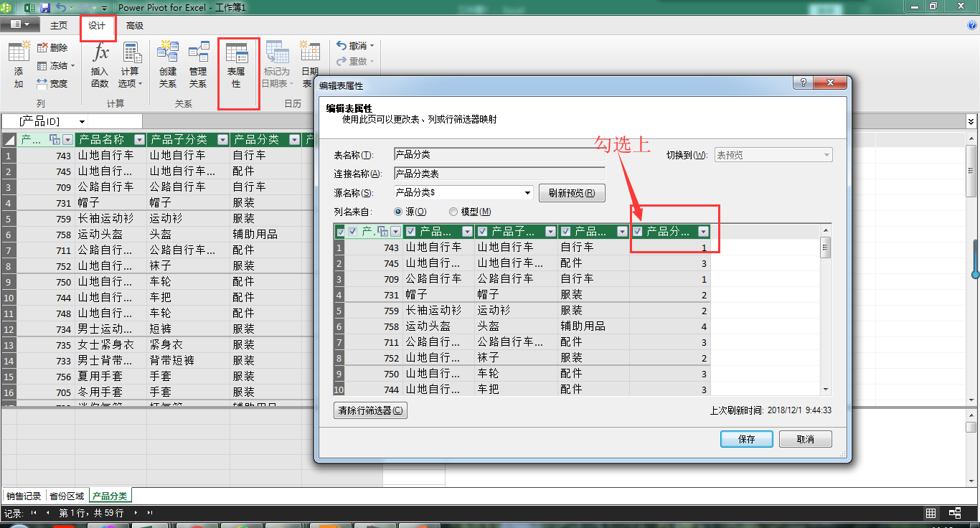Select the 模型(M) radio button
The width and height of the screenshot is (980, 528).
[453, 212]
